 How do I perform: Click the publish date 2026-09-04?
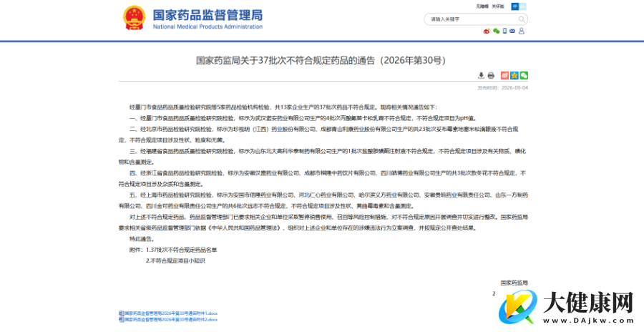tap(514, 88)
